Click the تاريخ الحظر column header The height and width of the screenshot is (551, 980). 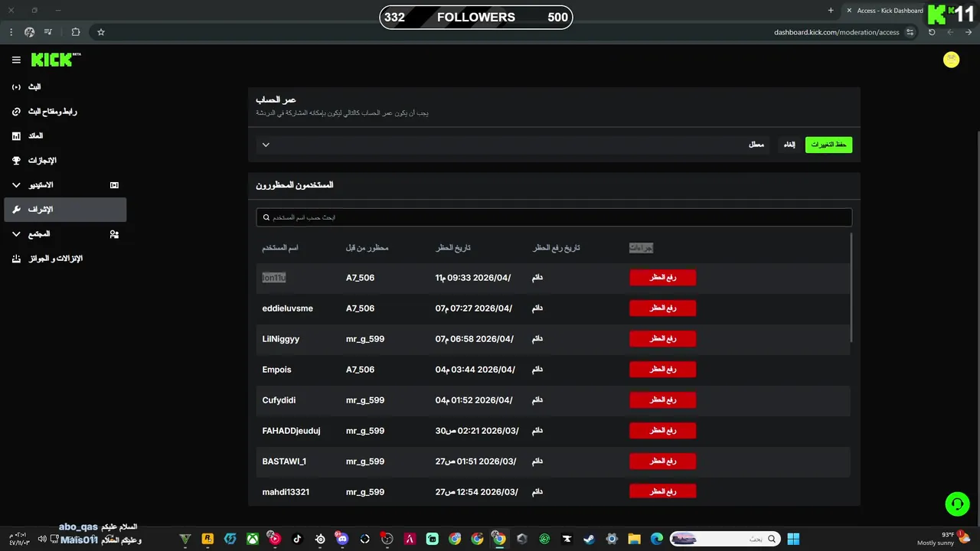pos(453,248)
